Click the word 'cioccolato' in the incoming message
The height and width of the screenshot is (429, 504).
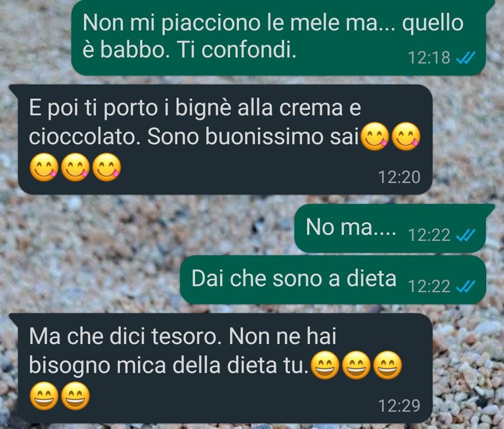84,137
